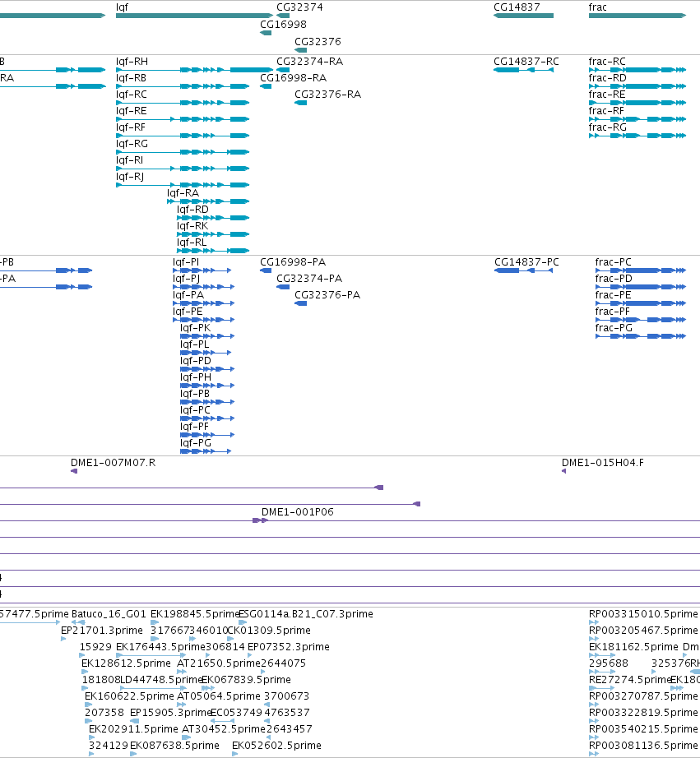Image resolution: width=700 pixels, height=758 pixels.
Task: Click the frac-PC protein label
Action: point(614,262)
